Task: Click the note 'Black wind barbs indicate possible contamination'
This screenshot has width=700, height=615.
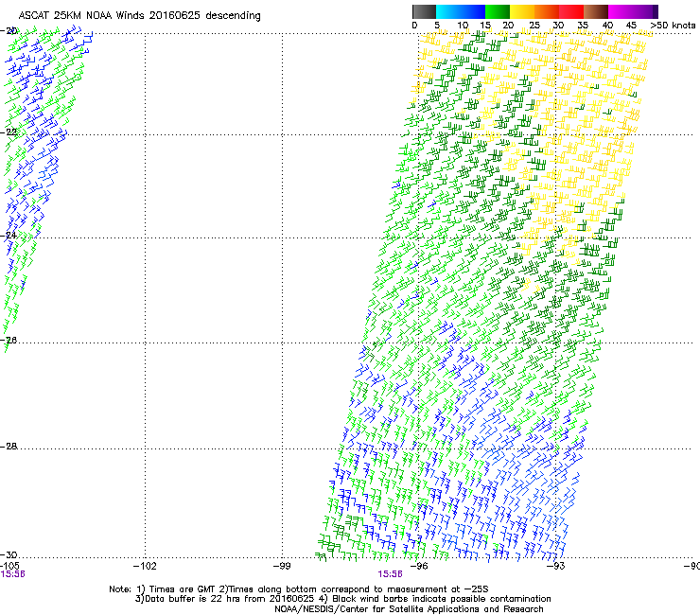Action: [x=442, y=599]
